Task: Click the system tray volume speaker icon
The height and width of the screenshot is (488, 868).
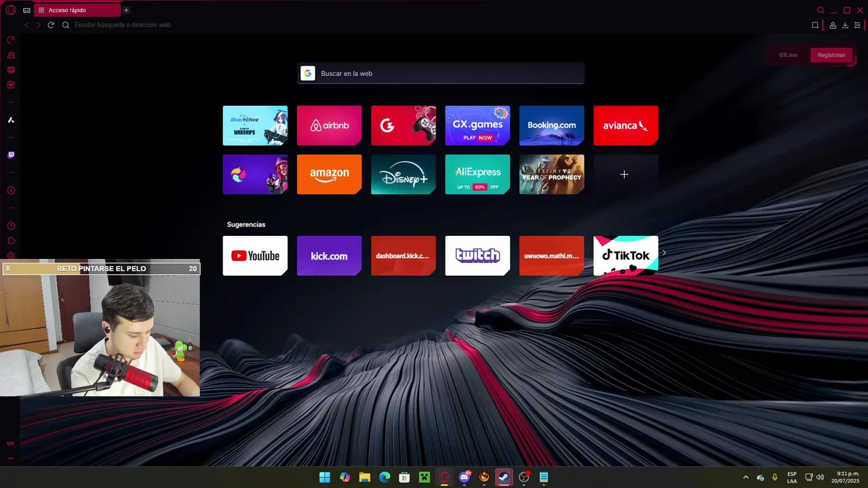Action: pos(820,477)
